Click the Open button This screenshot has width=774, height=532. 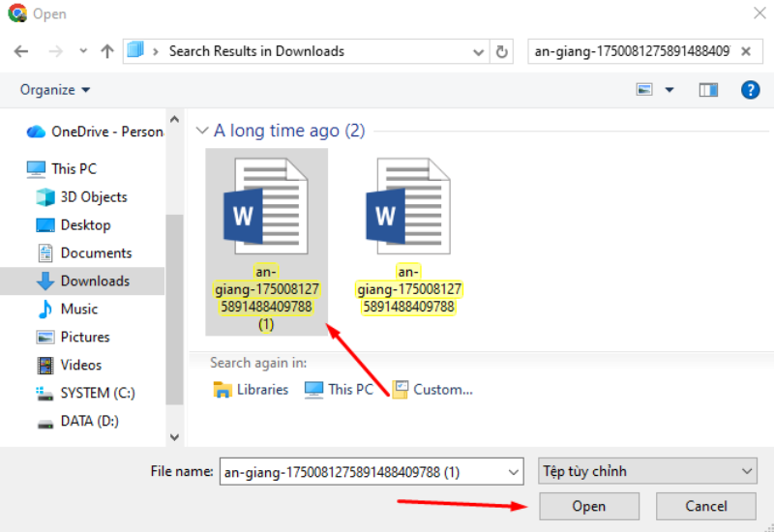click(x=589, y=506)
